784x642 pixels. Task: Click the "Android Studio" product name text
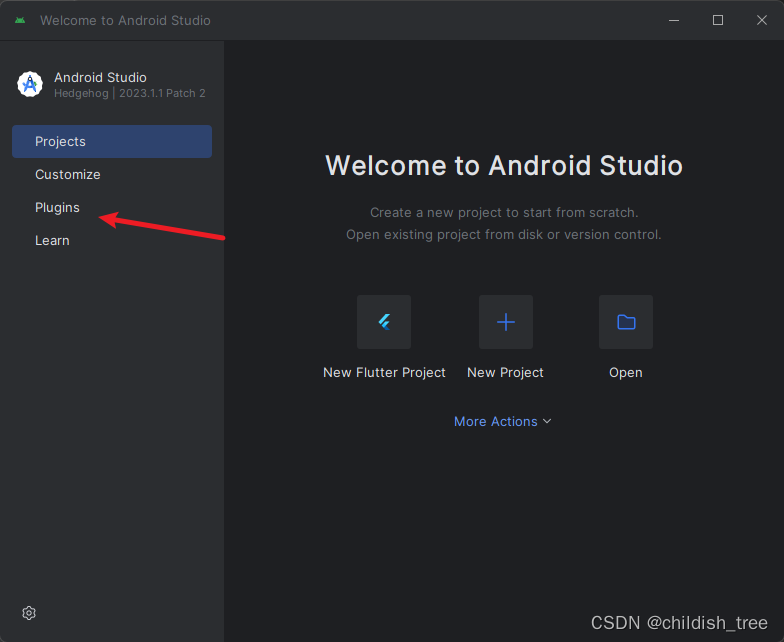point(100,78)
